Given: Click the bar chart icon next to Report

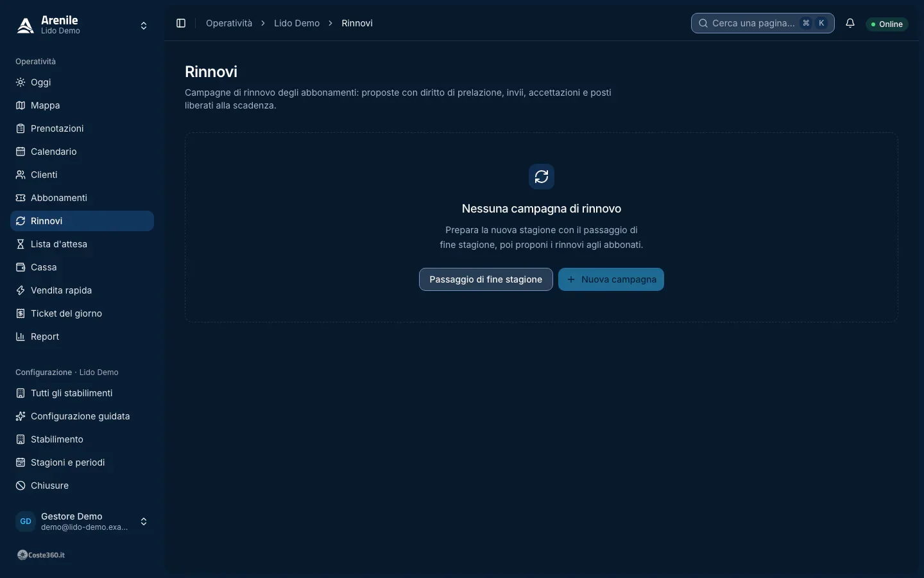Looking at the screenshot, I should [x=21, y=337].
